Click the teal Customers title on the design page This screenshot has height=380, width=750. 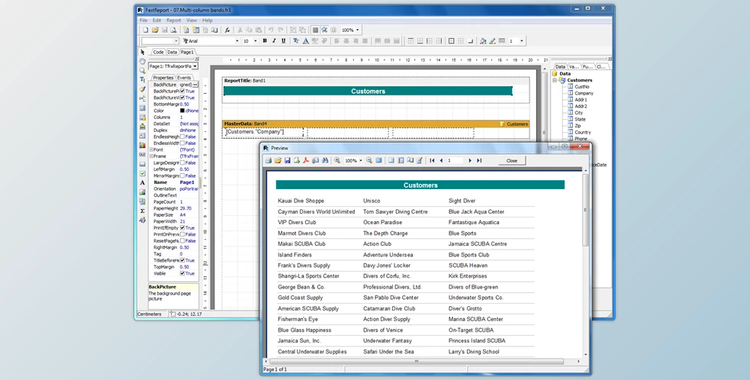point(368,91)
